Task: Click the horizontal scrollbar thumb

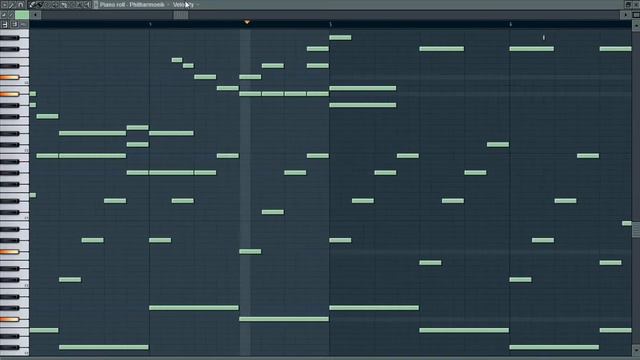Action: 181,15
